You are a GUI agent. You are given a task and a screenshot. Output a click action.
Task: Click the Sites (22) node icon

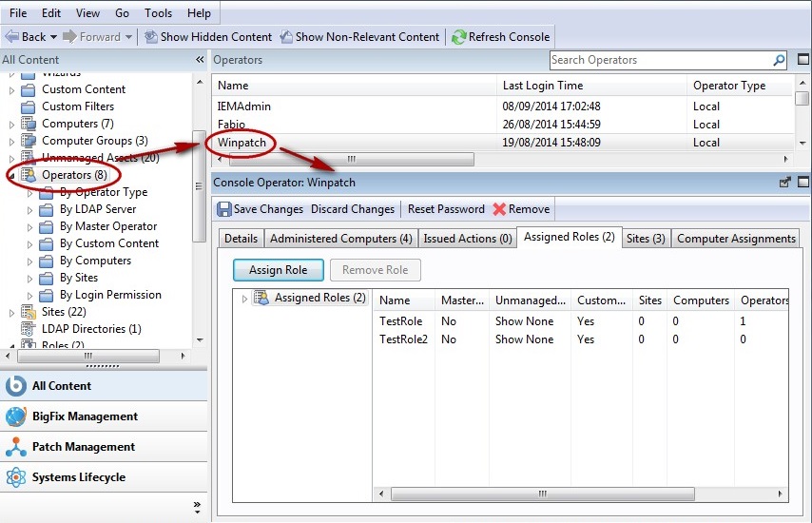click(x=28, y=312)
